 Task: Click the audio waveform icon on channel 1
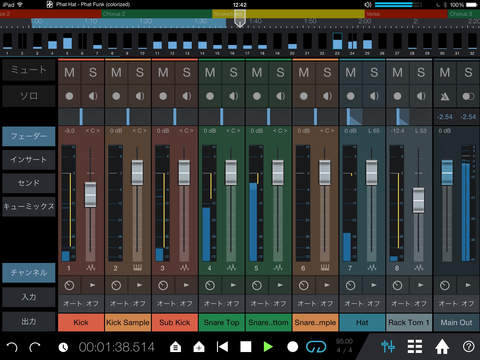[90, 268]
